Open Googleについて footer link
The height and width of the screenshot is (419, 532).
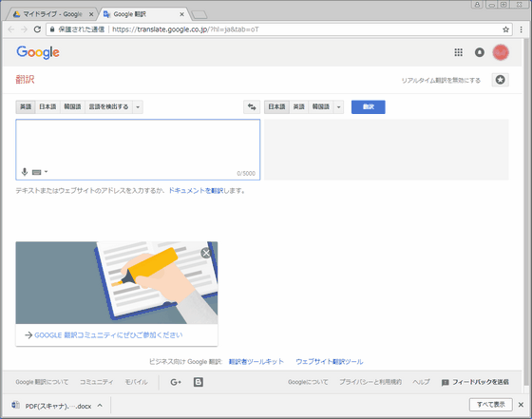308,382
